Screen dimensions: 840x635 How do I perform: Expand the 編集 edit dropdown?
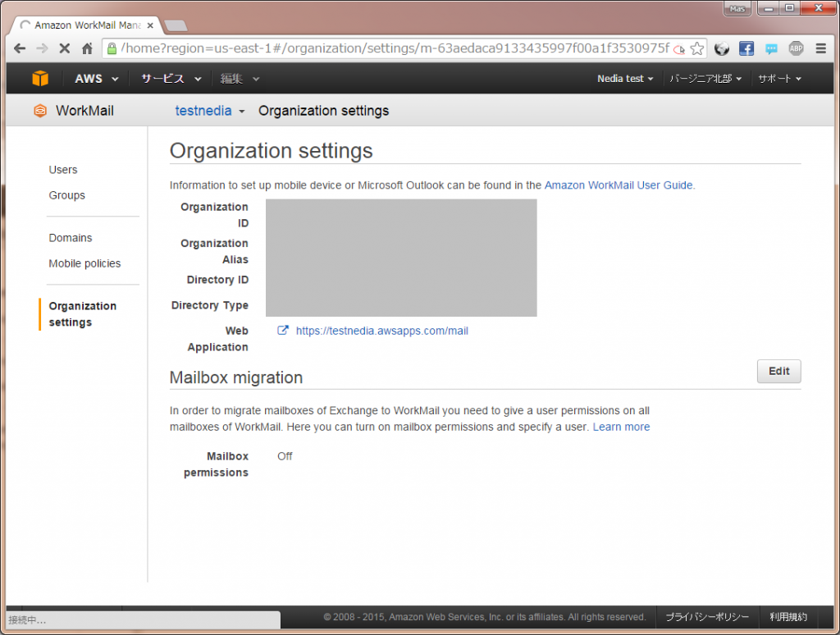click(x=240, y=79)
